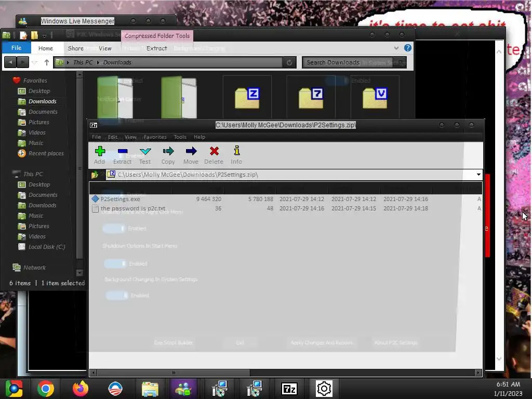
Task: Select P2Settings.exe in the archive list
Action: pos(121,199)
